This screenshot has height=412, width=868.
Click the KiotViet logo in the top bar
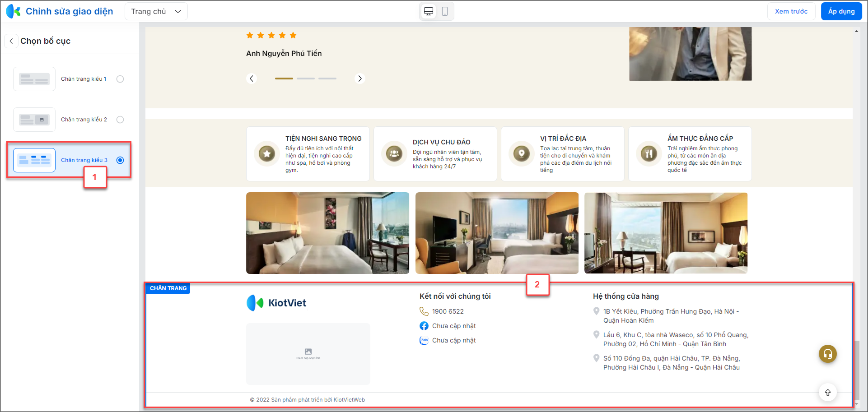pos(13,11)
